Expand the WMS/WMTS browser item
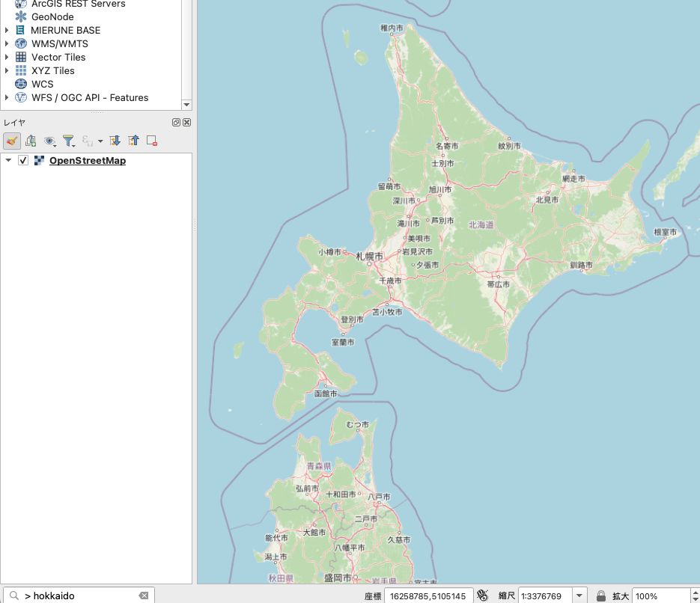This screenshot has height=603, width=700. click(7, 43)
